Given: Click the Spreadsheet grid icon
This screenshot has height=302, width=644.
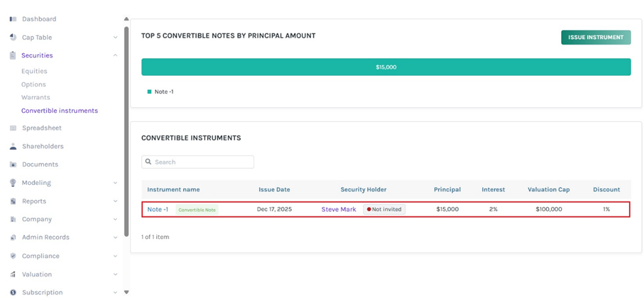Looking at the screenshot, I should coord(13,128).
